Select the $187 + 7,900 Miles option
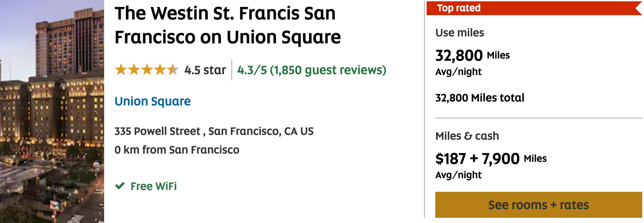Viewport: 644px width, 223px height. coord(490,159)
